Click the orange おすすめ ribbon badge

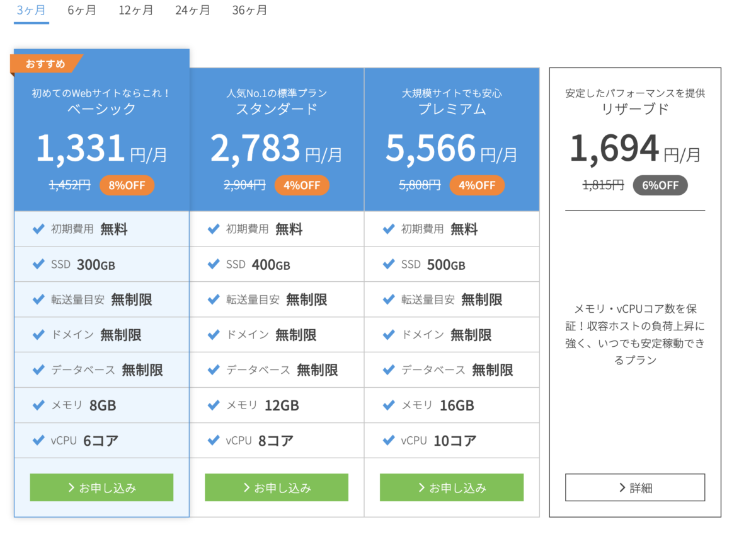45,64
